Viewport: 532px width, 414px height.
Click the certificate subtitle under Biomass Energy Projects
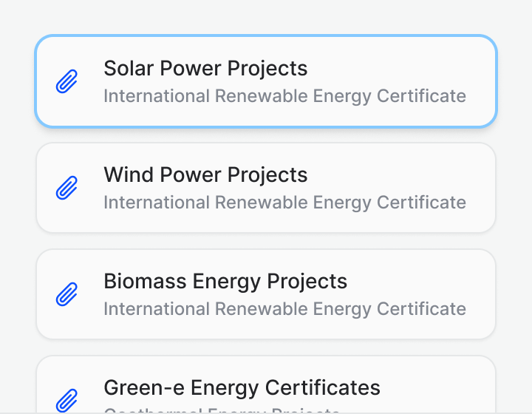[284, 309]
